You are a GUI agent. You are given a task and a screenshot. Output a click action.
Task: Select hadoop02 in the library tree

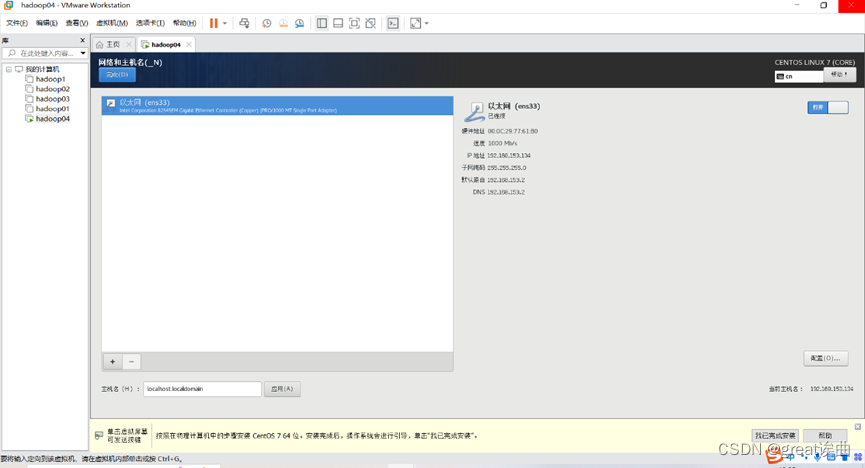coord(52,89)
